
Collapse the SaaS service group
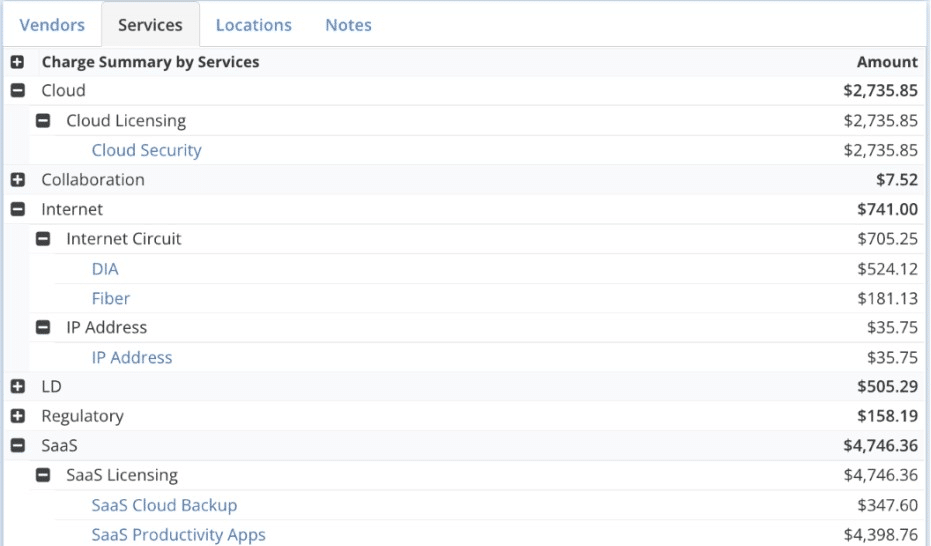click(x=17, y=446)
